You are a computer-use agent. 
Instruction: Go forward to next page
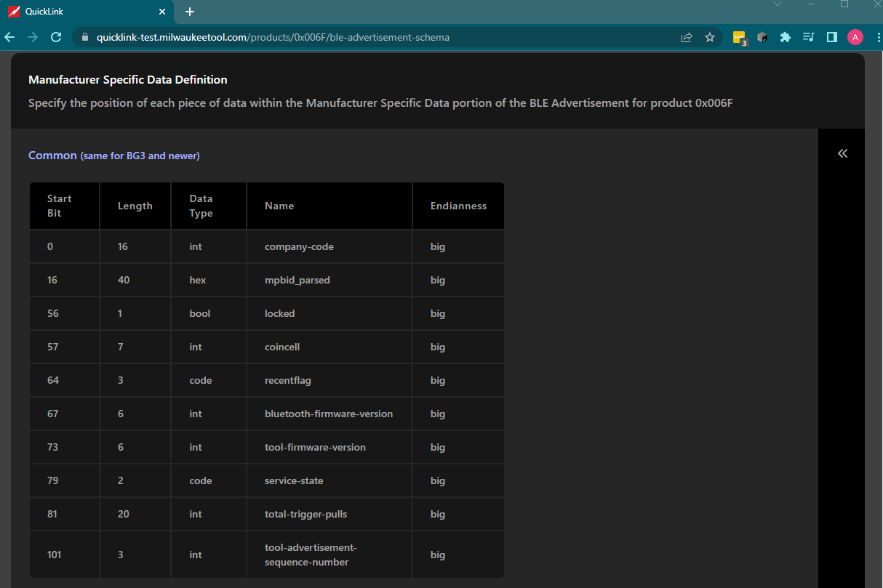33,37
